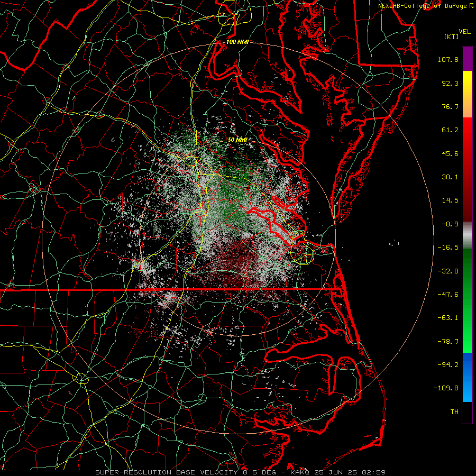The image size is (476, 476).
Task: Click the TH label below the scale
Action: click(454, 412)
